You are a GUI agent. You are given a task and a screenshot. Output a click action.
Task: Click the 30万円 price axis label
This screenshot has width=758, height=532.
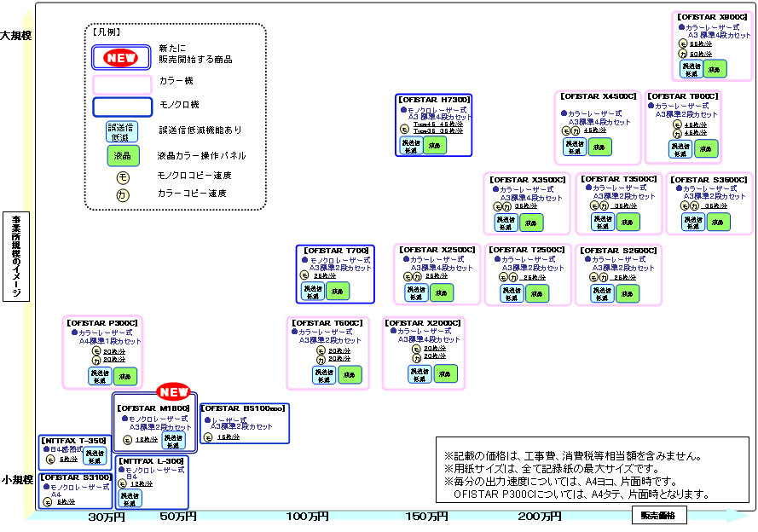107,517
